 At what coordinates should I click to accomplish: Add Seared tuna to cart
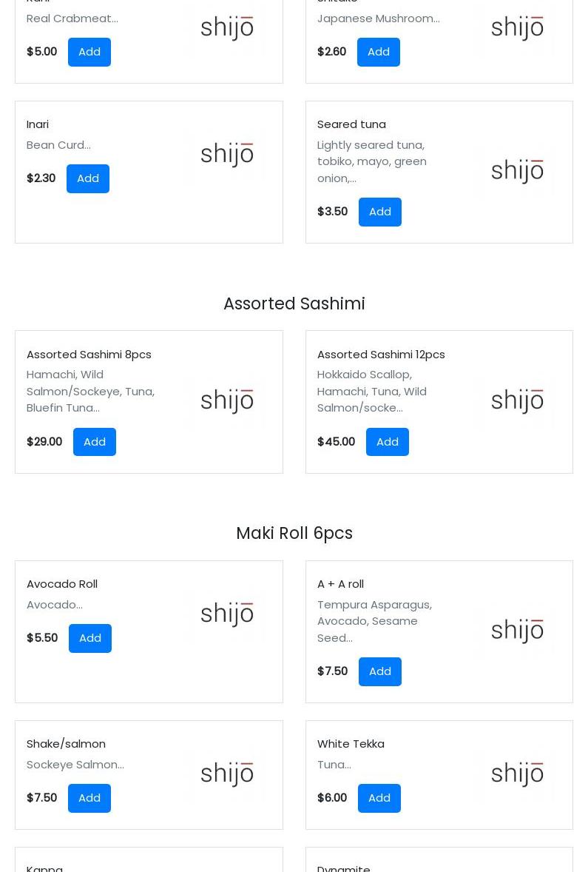(379, 212)
